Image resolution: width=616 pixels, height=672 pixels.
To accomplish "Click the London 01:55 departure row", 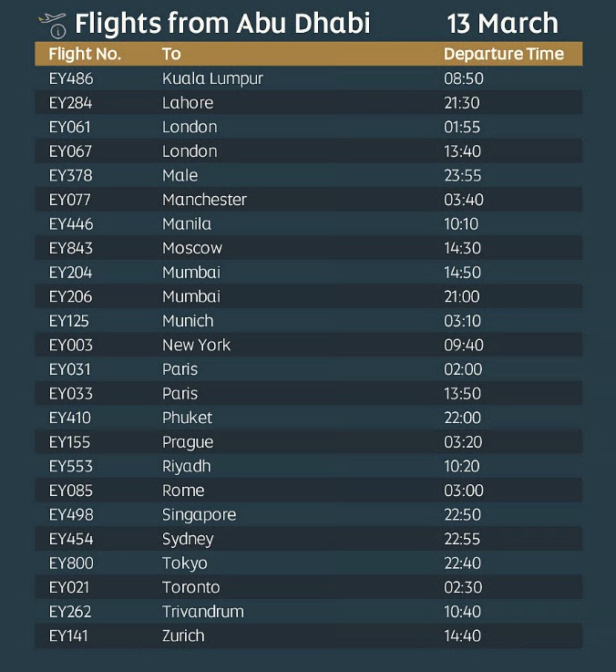I will 308,127.
